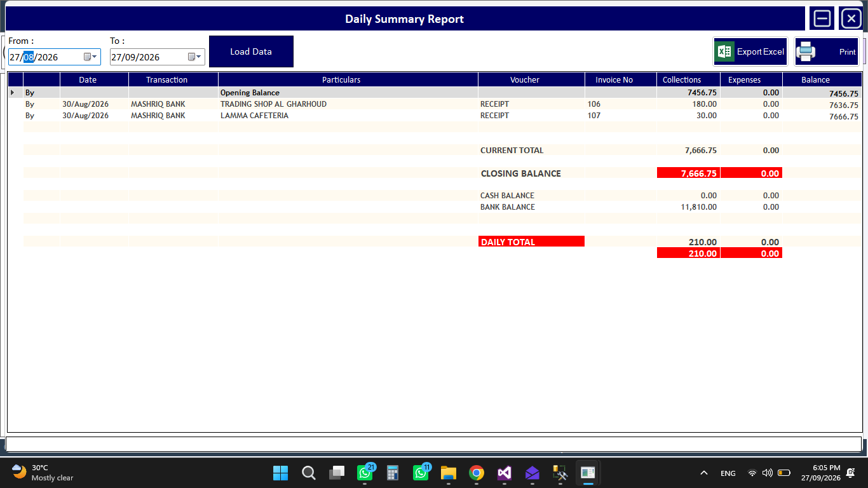The width and height of the screenshot is (868, 488).
Task: Click the 7636.75 balance value
Action: [x=822, y=105]
